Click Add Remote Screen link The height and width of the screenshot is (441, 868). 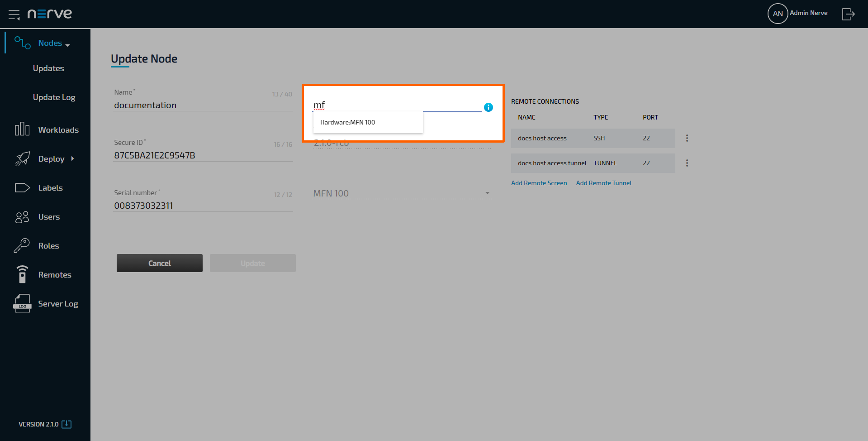pos(539,183)
